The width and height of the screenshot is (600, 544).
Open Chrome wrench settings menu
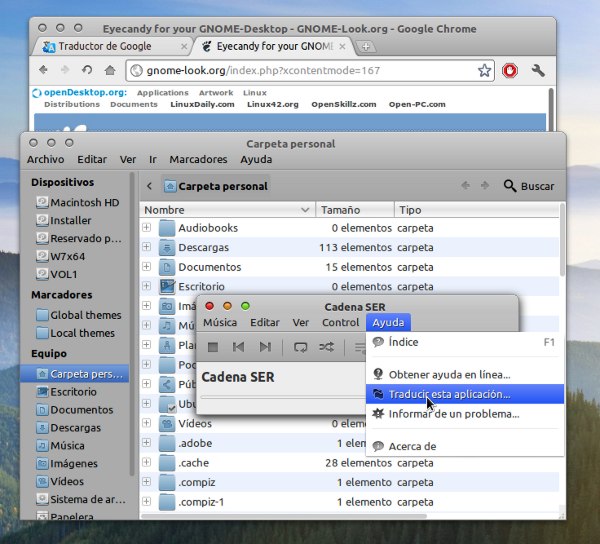[538, 70]
